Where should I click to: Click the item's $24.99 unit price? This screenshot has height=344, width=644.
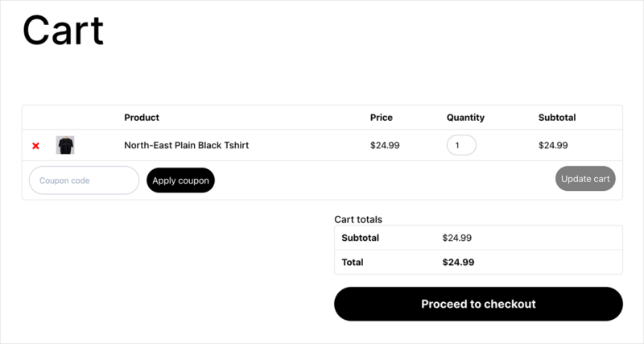click(x=385, y=146)
